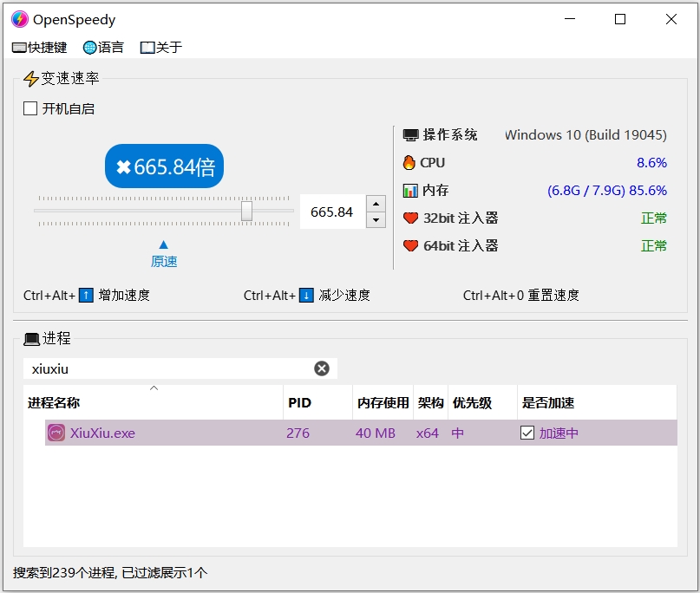Viewport: 700px width, 593px height.
Task: Click the OpenSpeedy app logo icon
Action: click(20, 19)
